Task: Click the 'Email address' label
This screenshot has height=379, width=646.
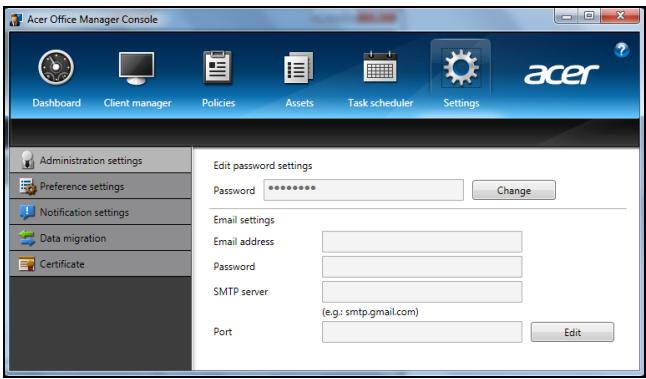Action: point(243,241)
